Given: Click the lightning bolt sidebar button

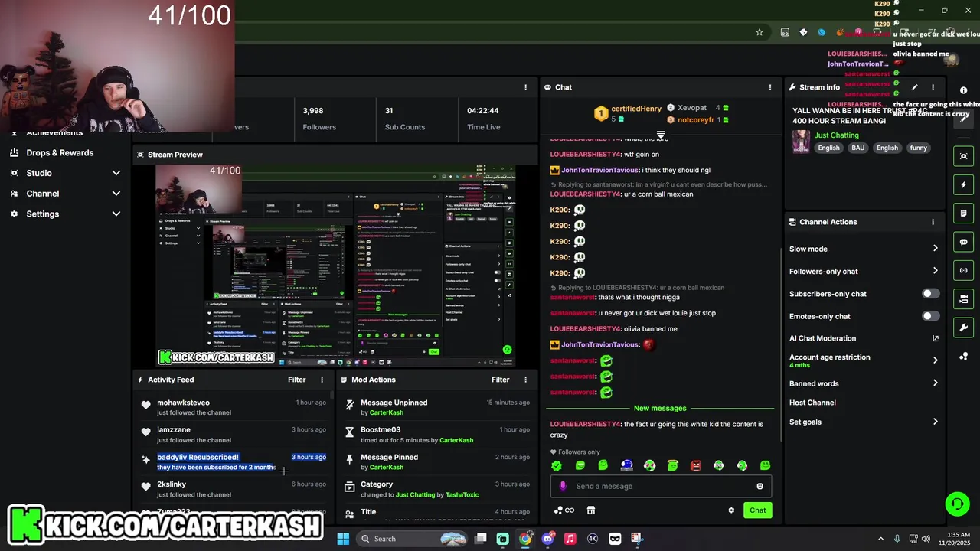Looking at the screenshot, I should [963, 184].
